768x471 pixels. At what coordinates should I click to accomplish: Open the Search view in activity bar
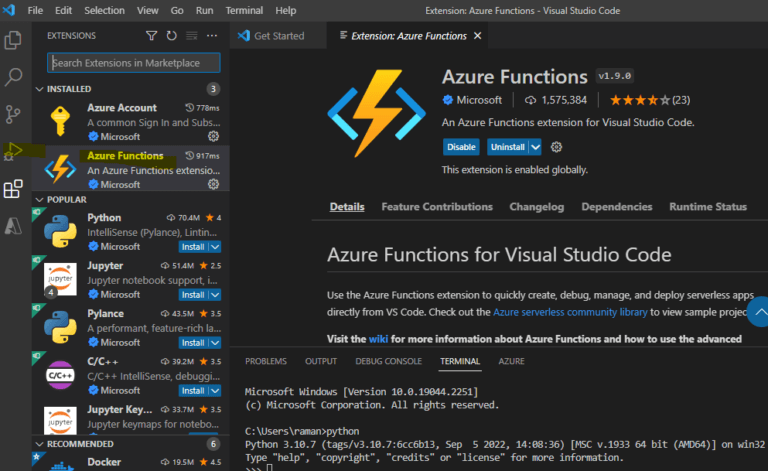coord(14,77)
